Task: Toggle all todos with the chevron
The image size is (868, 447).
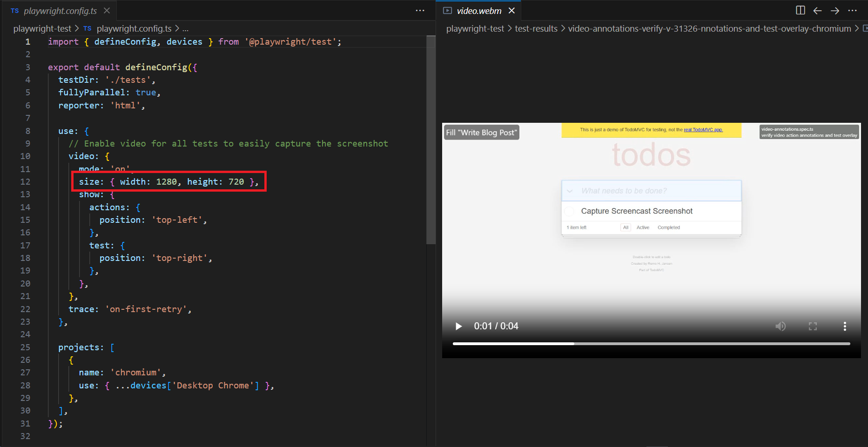Action: pyautogui.click(x=570, y=191)
